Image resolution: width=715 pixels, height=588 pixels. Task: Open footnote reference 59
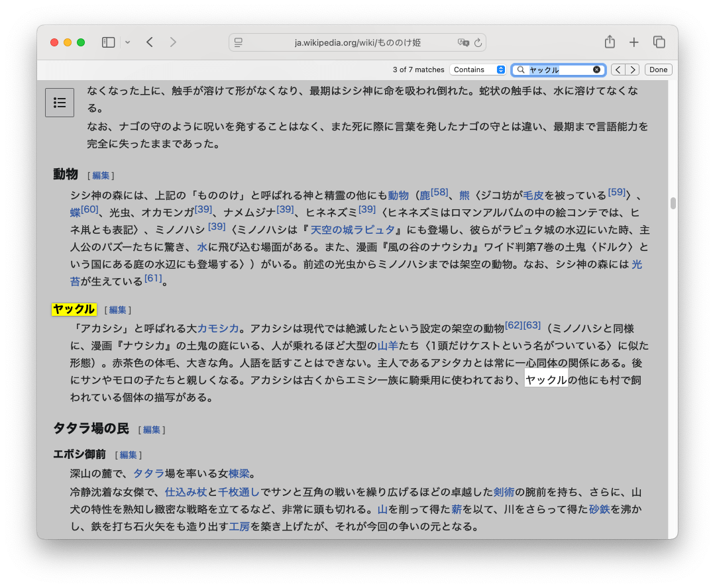point(617,192)
